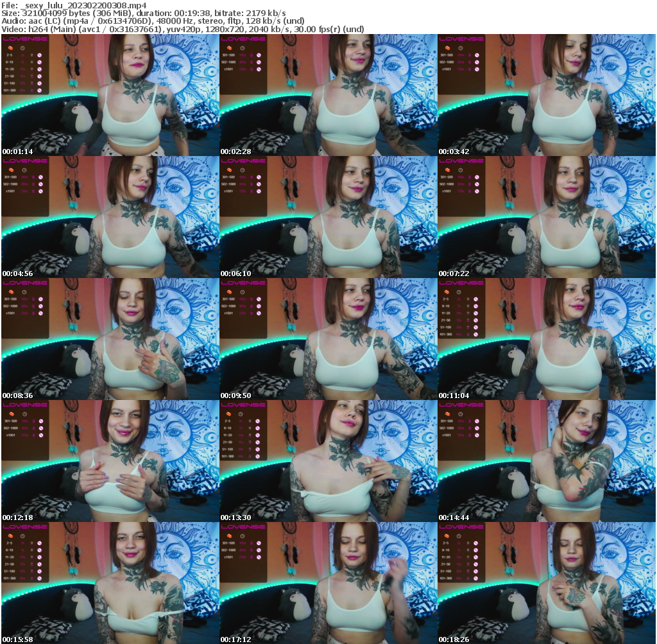
Task: Click the vibration intensity bar for the 21~50 tier
Action: point(31,76)
